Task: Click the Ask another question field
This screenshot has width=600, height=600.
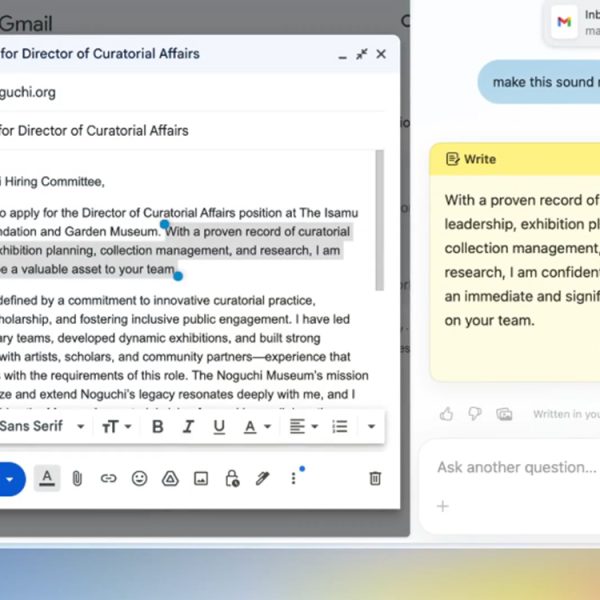Action: coord(518,467)
